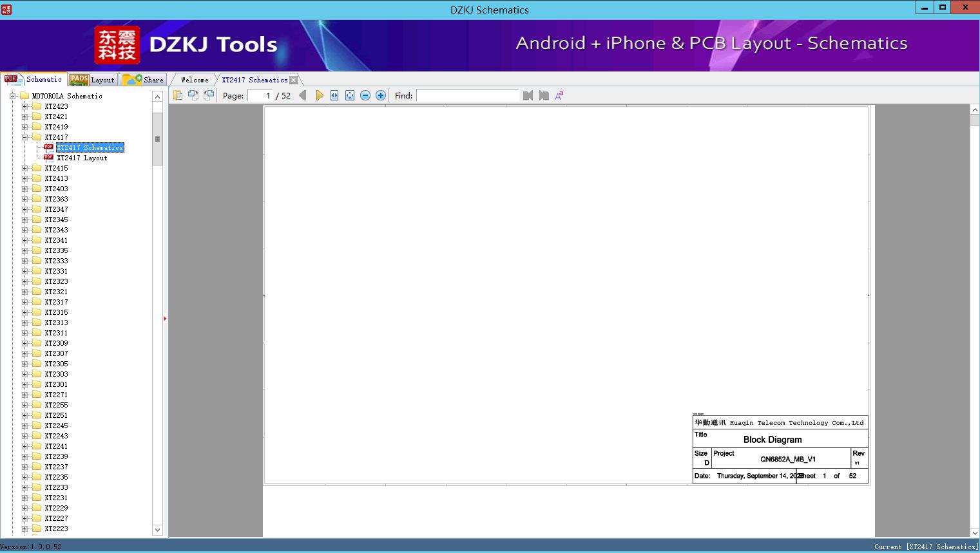The width and height of the screenshot is (980, 553).
Task: Click the PDF icon beside XT2417 Layout
Action: click(x=48, y=157)
